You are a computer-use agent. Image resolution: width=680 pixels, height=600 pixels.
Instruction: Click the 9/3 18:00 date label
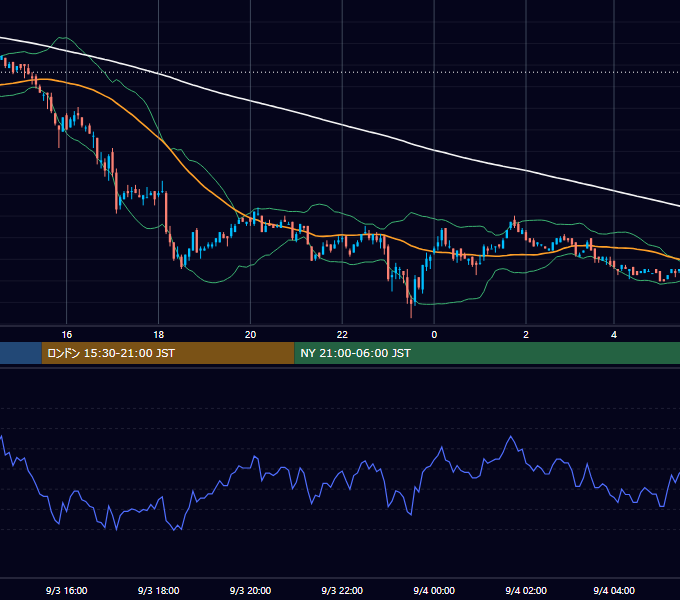tap(158, 590)
